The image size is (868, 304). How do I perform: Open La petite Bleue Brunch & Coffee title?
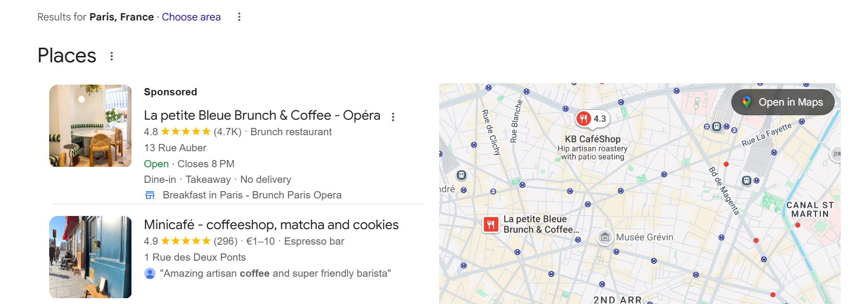[x=262, y=115]
